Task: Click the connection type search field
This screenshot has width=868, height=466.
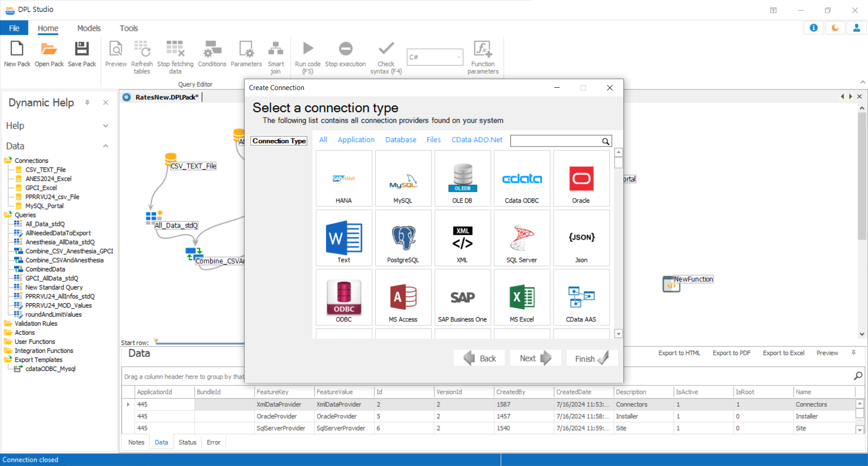Action: [x=556, y=141]
